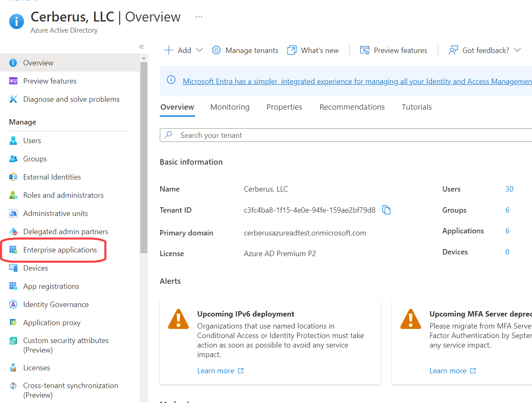Click the blue info icon beside Cerberus, LLC title
The image size is (532, 403).
tap(17, 21)
